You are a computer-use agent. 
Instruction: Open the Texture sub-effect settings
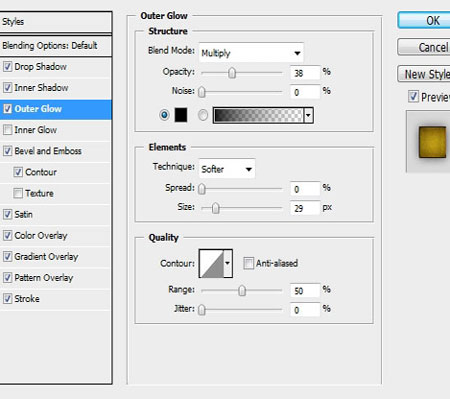click(39, 193)
